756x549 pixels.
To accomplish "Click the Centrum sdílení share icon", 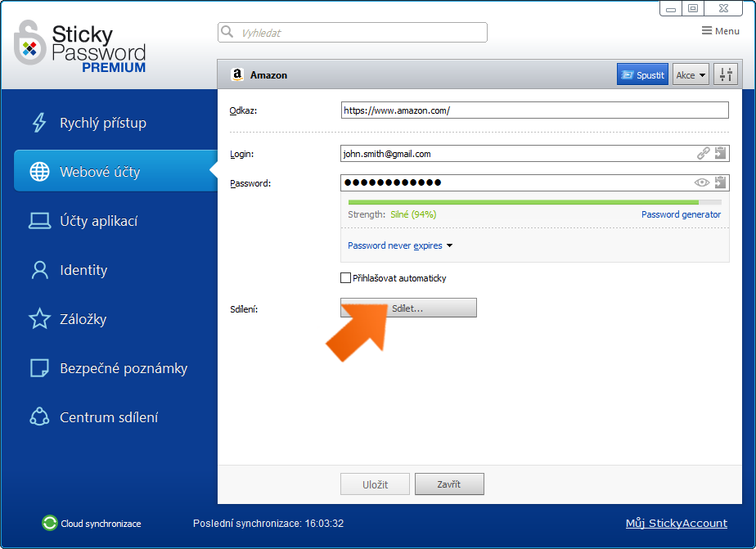I will click(x=39, y=416).
